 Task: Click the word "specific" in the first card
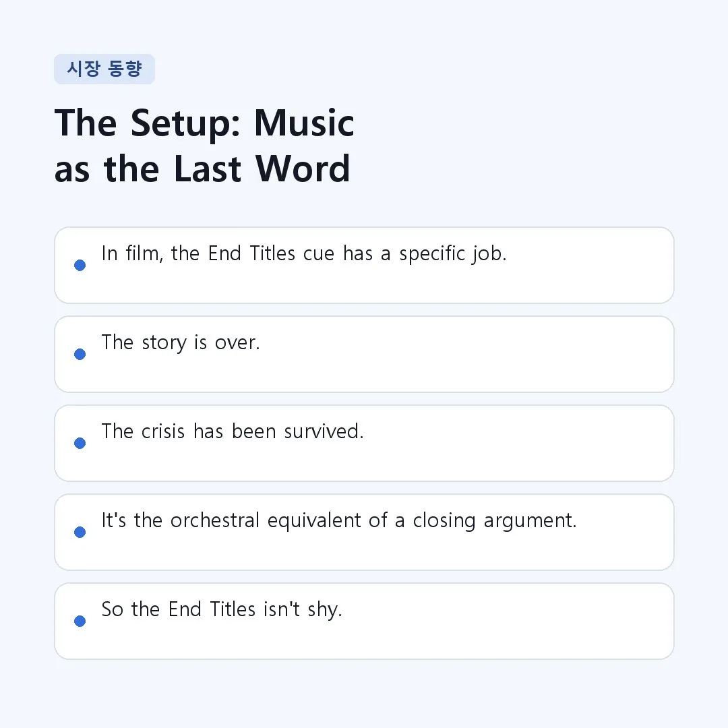(432, 254)
